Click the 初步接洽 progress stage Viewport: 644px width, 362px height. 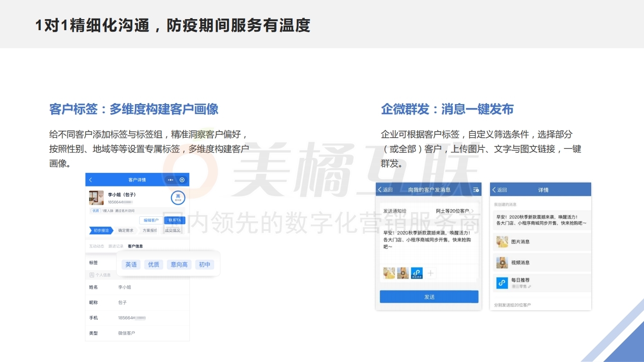click(101, 230)
